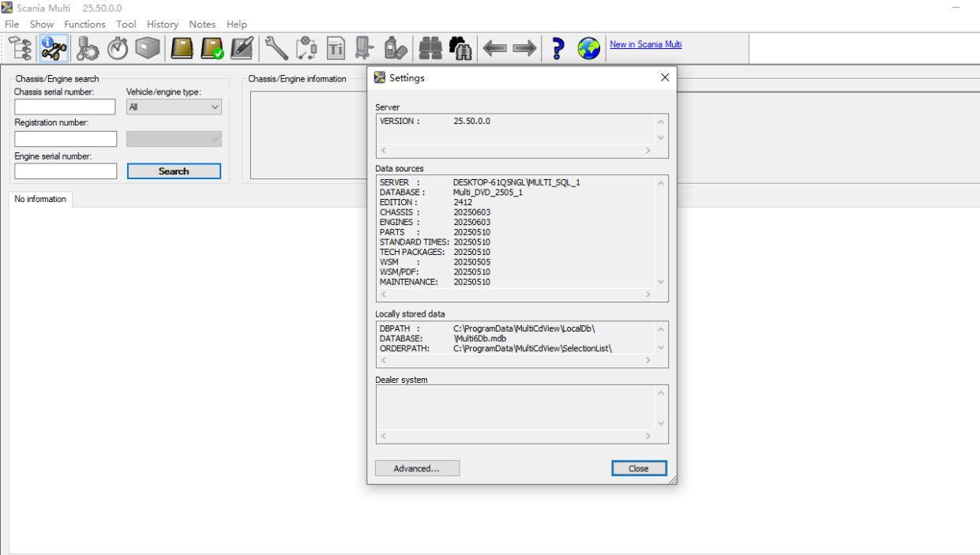The width and height of the screenshot is (980, 555).
Task: Follow the New in Scania Multi link
Action: point(646,44)
